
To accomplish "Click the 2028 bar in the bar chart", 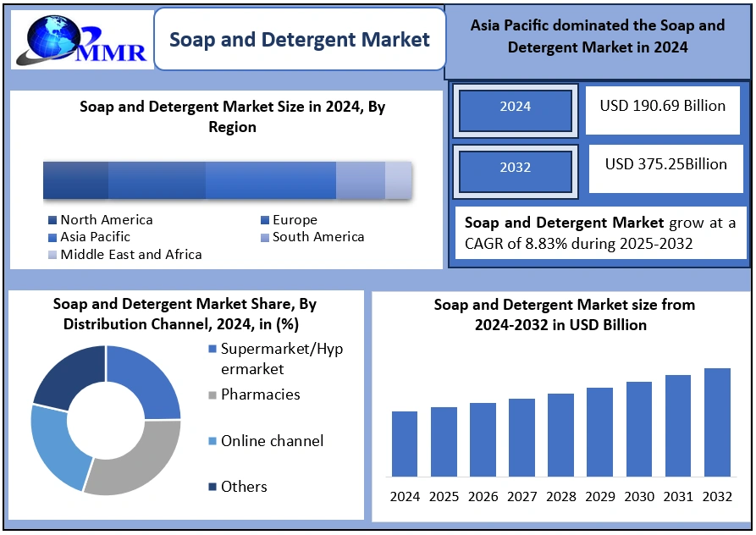I will [x=560, y=434].
